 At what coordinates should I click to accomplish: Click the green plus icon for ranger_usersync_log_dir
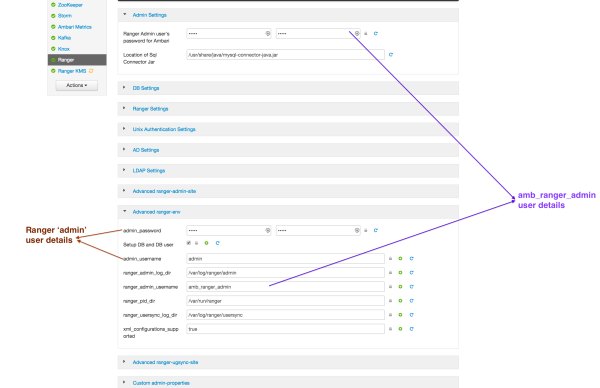[x=400, y=315]
